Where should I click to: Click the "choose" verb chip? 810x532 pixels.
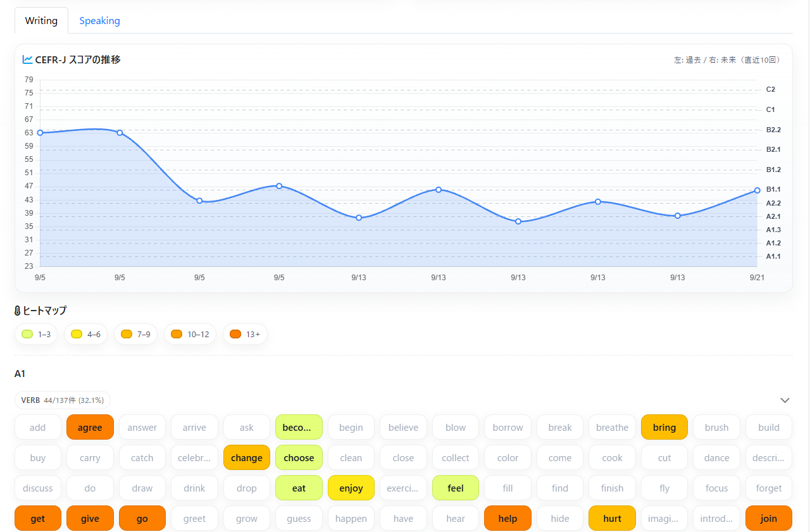pyautogui.click(x=299, y=458)
